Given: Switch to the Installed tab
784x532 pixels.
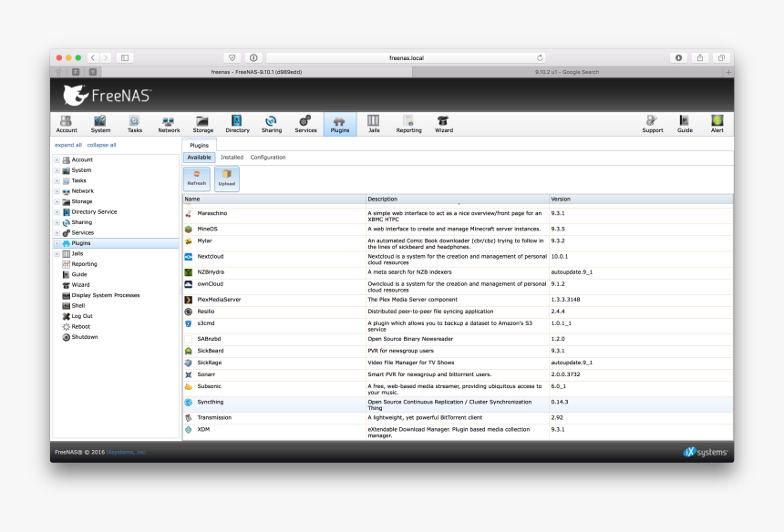Looking at the screenshot, I should [x=232, y=157].
